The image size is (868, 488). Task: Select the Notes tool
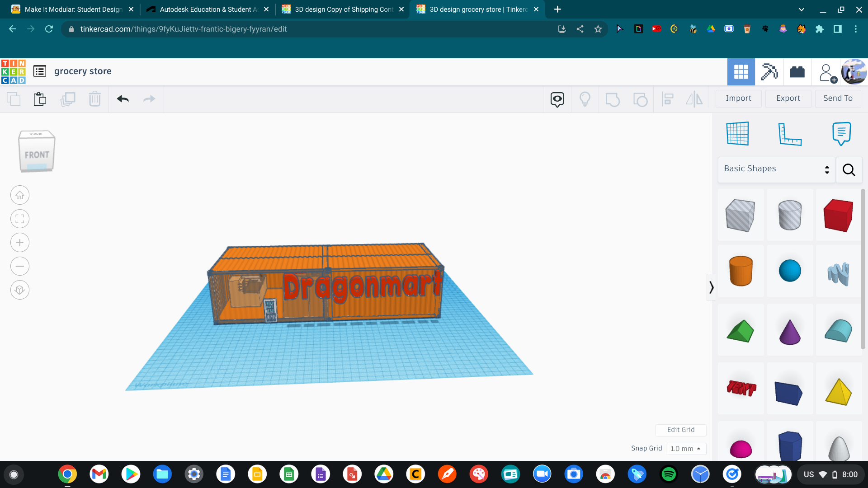click(x=841, y=134)
